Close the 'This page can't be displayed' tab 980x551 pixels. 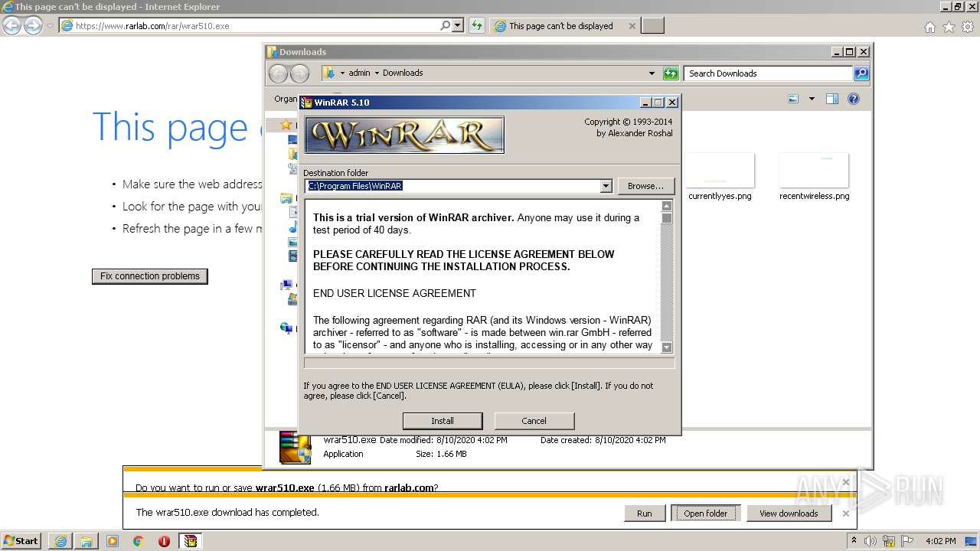(632, 26)
